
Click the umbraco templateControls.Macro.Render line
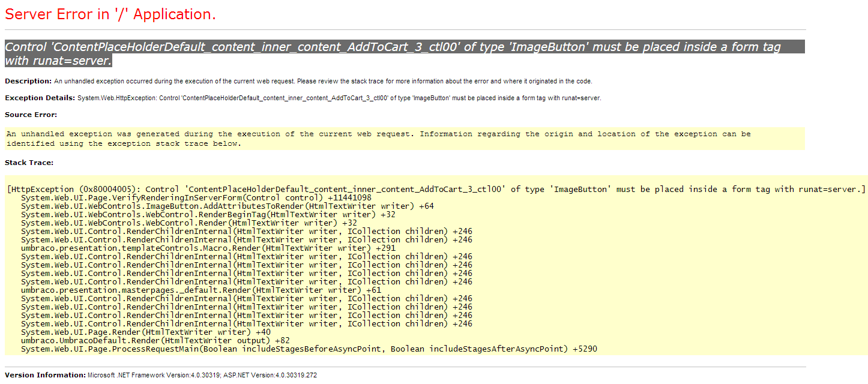208,248
